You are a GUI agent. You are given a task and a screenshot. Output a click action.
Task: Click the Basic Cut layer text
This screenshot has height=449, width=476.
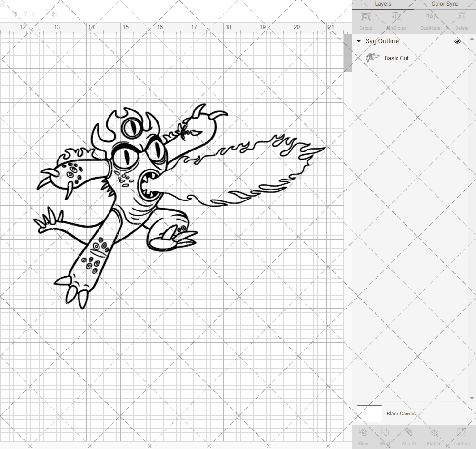pyautogui.click(x=397, y=58)
